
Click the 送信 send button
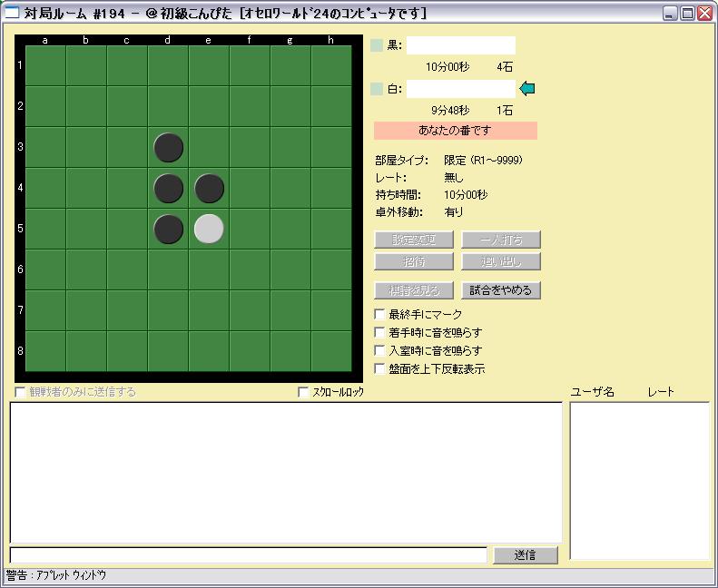click(525, 555)
